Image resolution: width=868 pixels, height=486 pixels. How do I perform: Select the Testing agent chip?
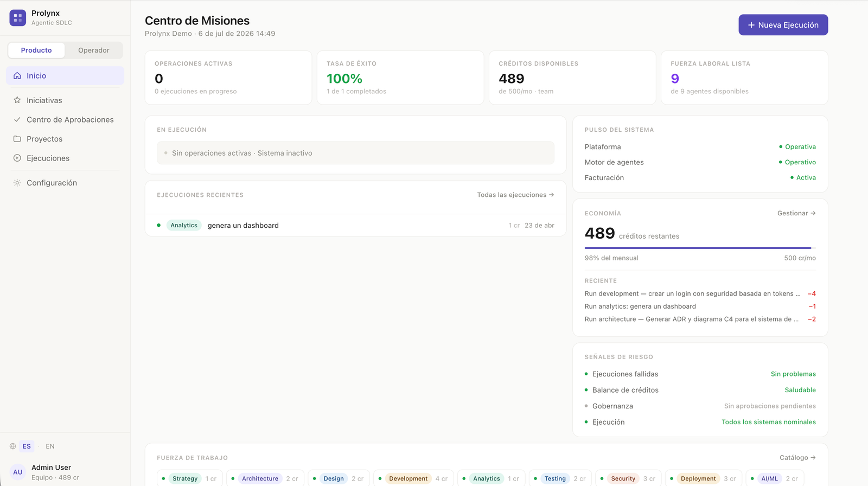coord(560,478)
